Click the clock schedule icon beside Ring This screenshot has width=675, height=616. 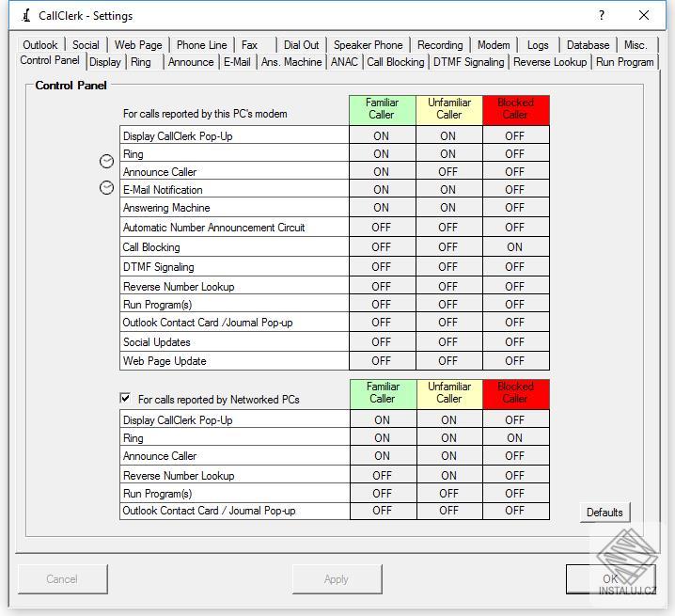click(x=106, y=161)
